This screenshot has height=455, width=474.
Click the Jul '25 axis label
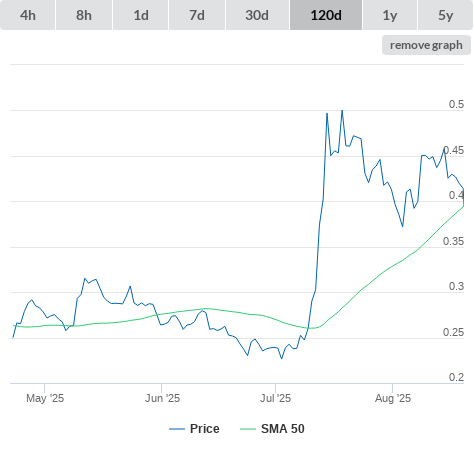coord(275,398)
